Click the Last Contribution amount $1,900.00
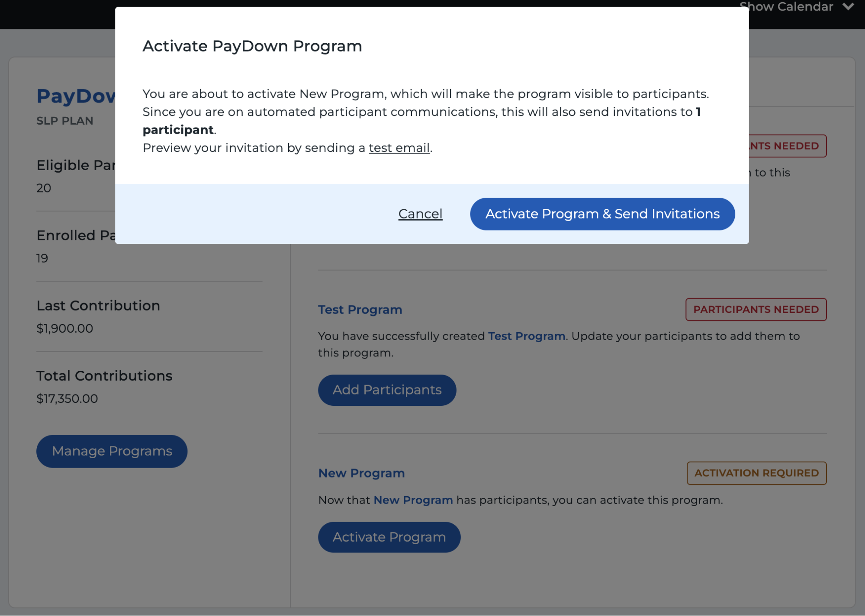 coord(64,328)
